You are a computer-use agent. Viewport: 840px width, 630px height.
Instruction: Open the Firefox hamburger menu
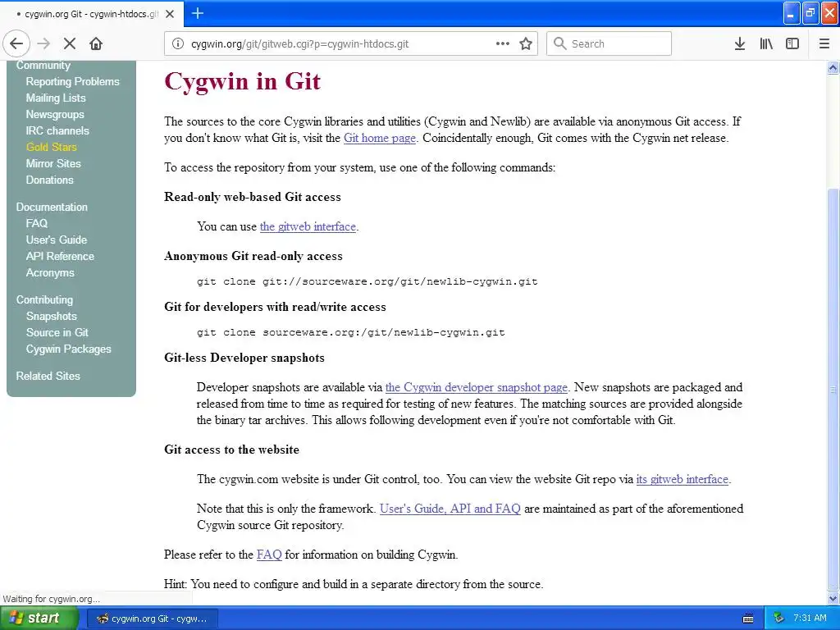824,43
